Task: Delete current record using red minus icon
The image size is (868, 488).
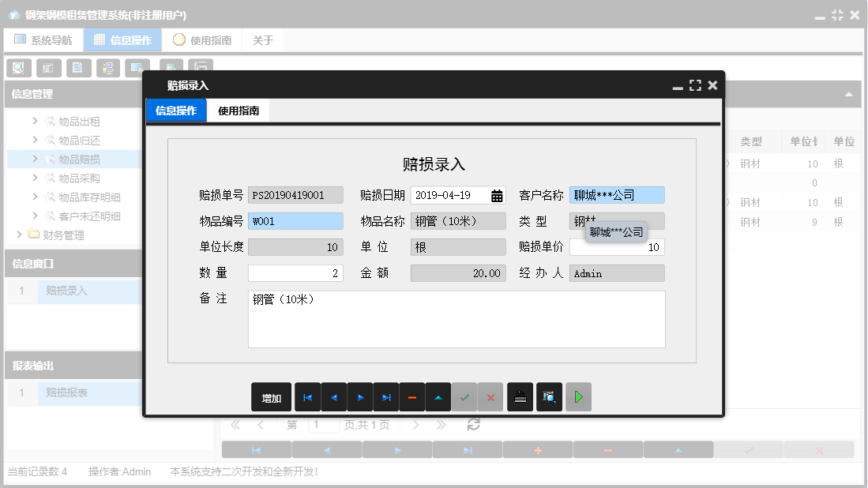Action: (x=412, y=397)
